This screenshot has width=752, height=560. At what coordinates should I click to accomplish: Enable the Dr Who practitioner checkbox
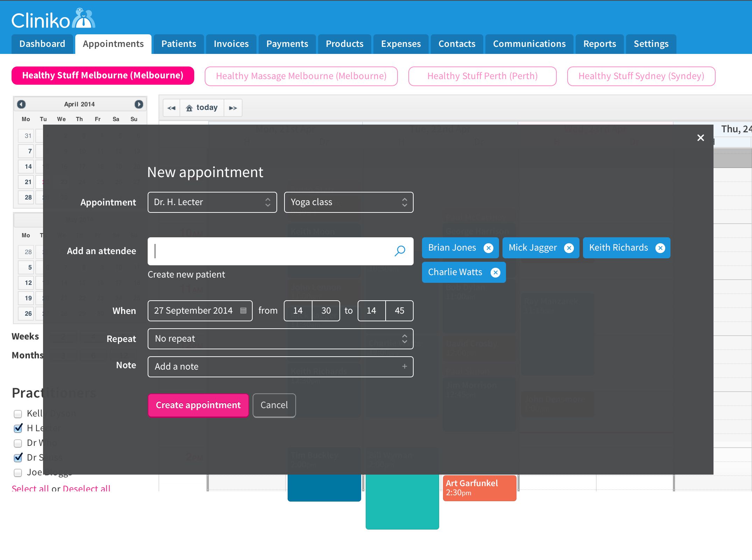(18, 443)
